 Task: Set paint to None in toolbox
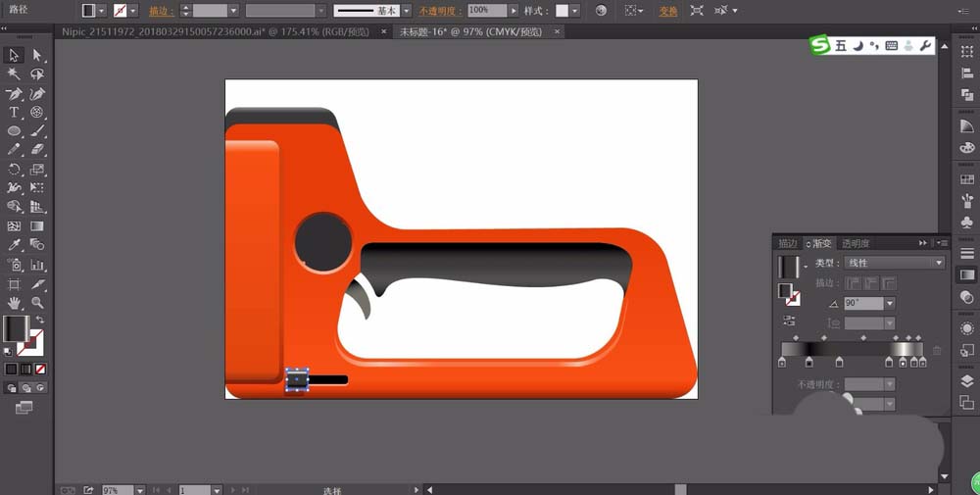40,370
